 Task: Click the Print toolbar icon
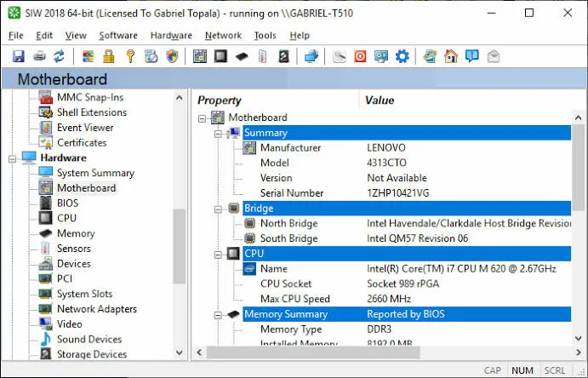(x=39, y=57)
